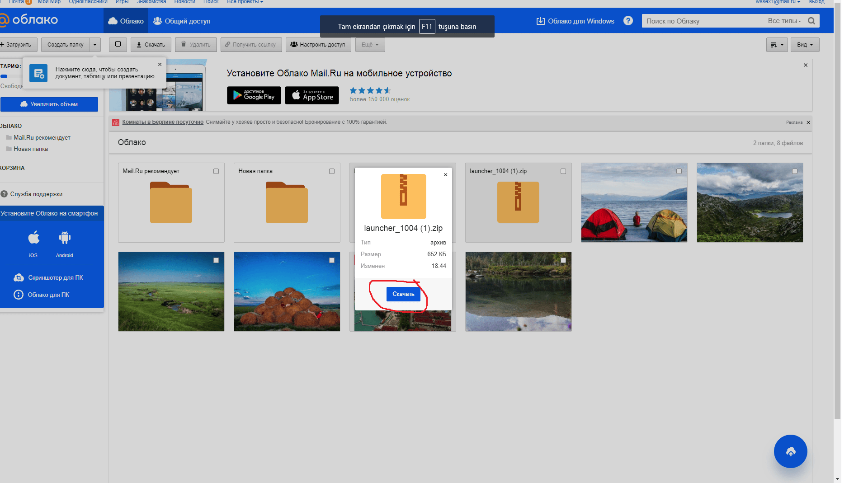Expand the arrow next to Создать папку
This screenshot has width=868, height=488.
click(95, 45)
